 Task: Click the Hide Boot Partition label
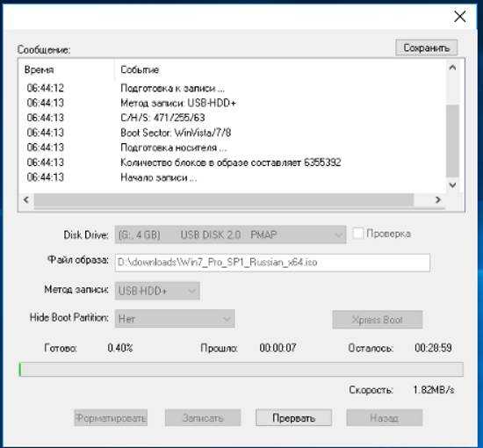tap(69, 317)
